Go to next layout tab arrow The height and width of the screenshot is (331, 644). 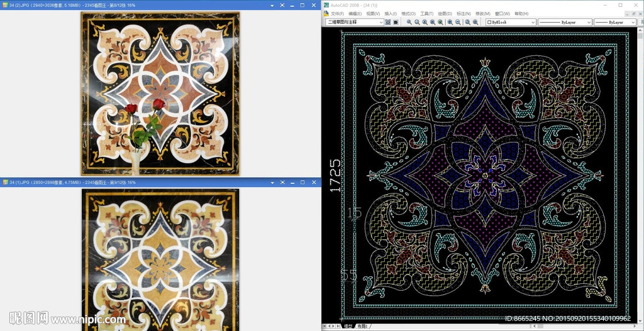[333, 326]
